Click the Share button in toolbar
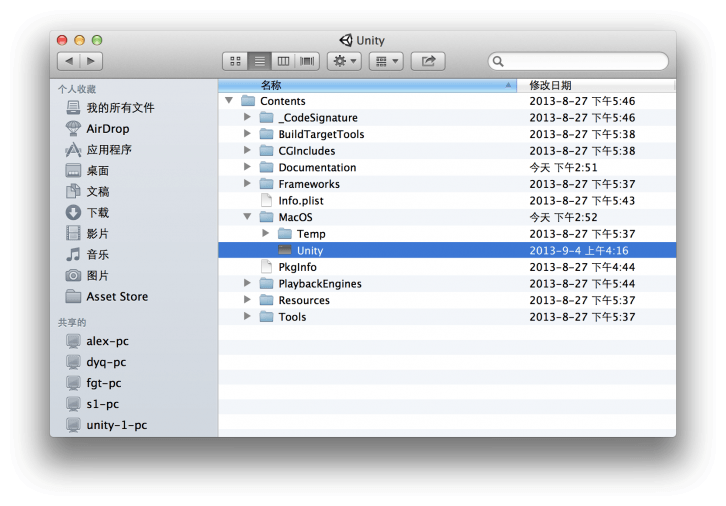The width and height of the screenshot is (726, 506). click(x=428, y=61)
